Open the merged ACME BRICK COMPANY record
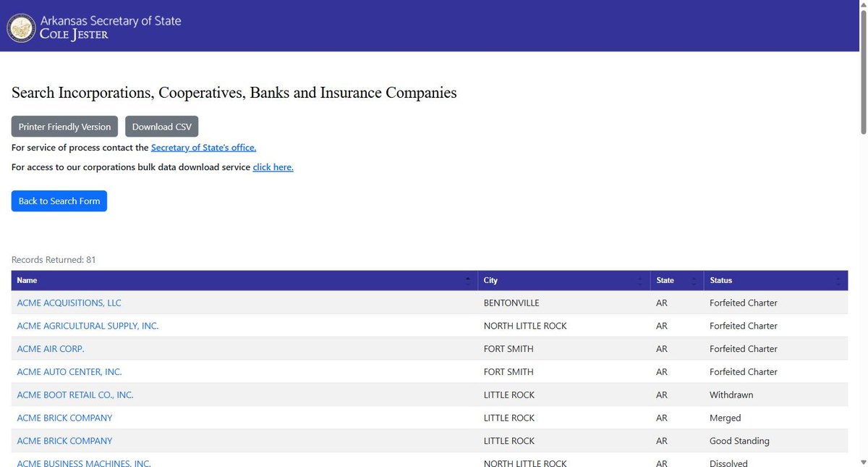The height and width of the screenshot is (467, 868). pos(64,418)
